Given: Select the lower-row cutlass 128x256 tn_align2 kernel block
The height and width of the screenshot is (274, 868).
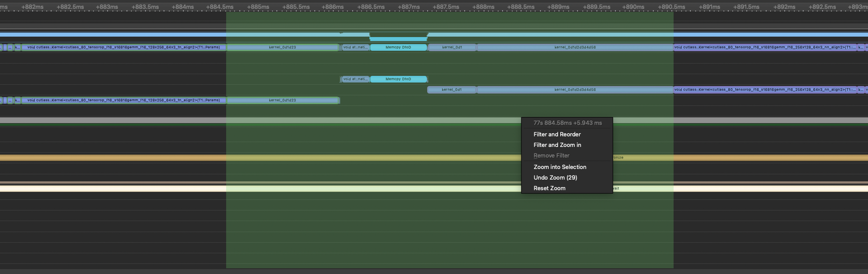Looking at the screenshot, I should [123, 100].
